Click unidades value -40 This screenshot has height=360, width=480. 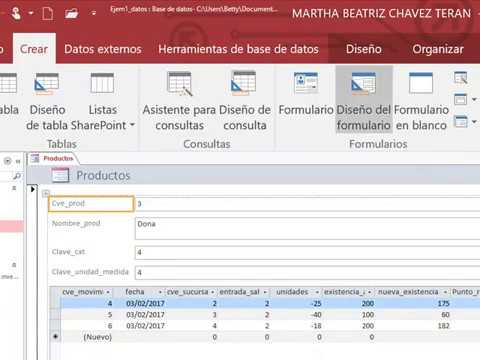click(315, 315)
